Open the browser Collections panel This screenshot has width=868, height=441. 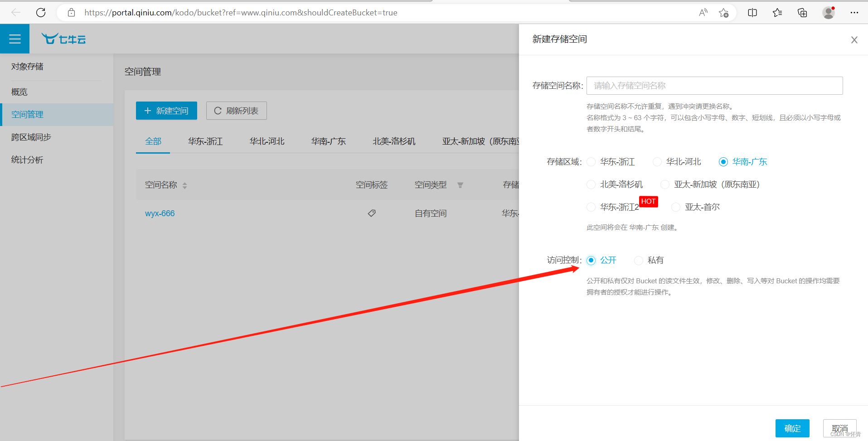click(777, 12)
